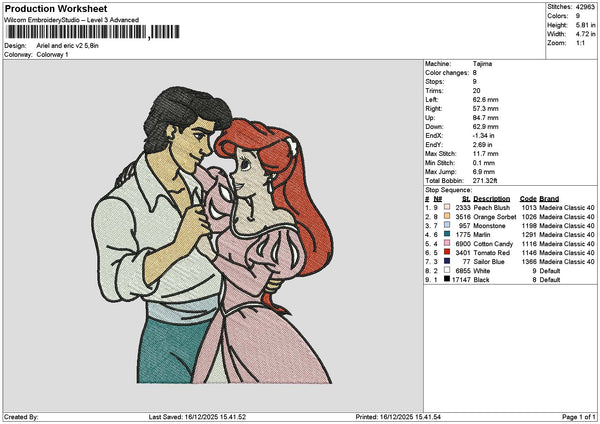The height and width of the screenshot is (424, 600).
Task: Click the St. column header
Action: click(466, 199)
